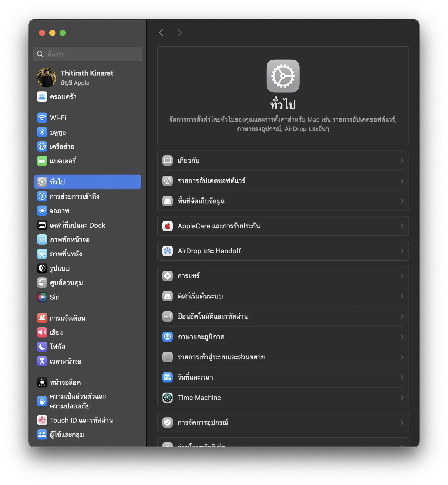Click the Wi-Fi icon in sidebar
This screenshot has height=485, width=448.
pos(42,118)
